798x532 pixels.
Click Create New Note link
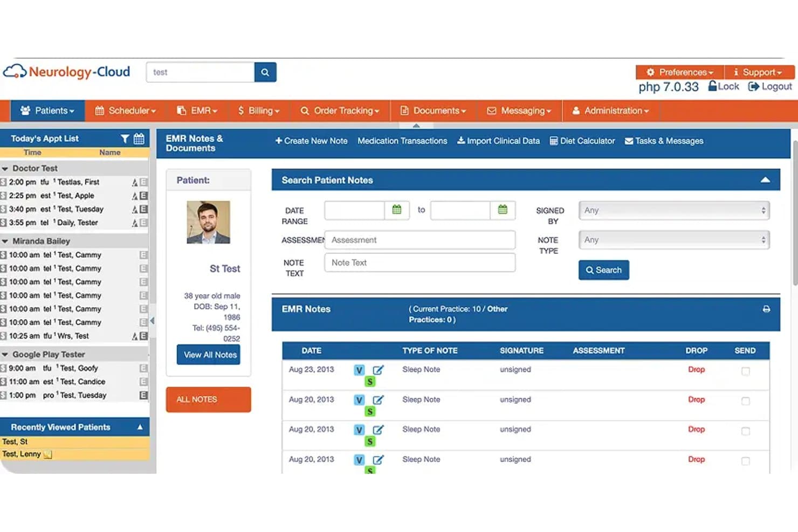[x=312, y=141]
